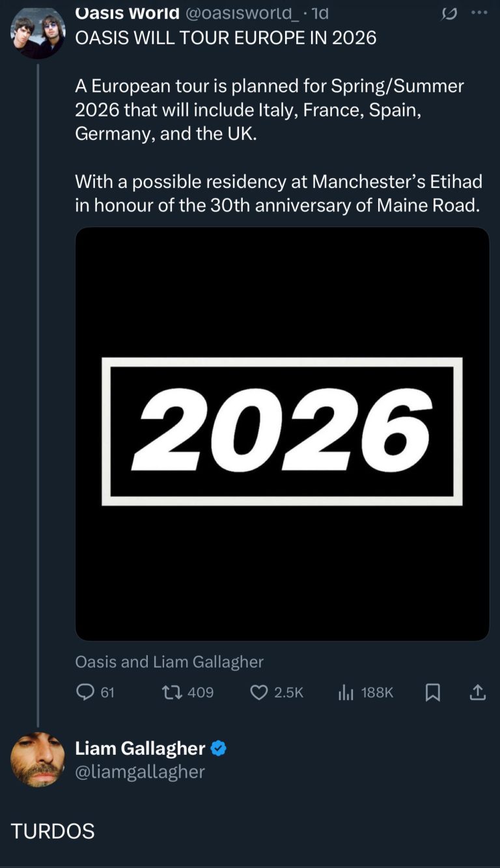
Task: Click the 1d timestamp on the post
Action: 320,12
